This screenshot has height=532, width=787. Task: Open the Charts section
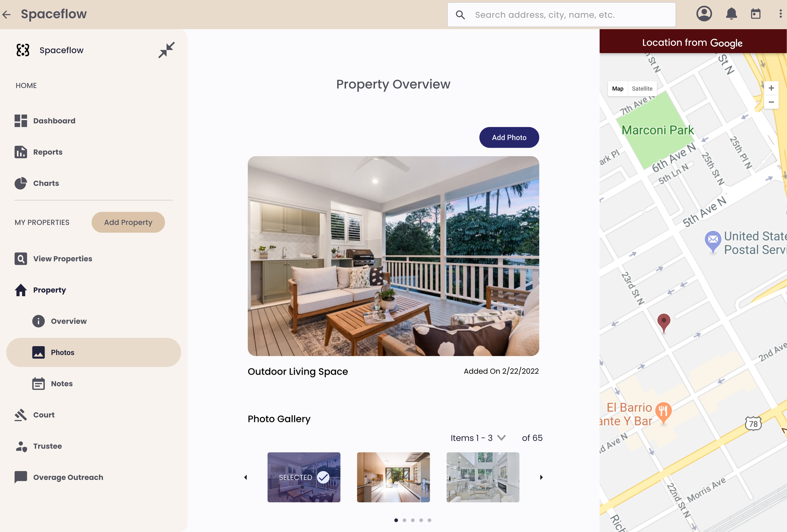click(46, 183)
